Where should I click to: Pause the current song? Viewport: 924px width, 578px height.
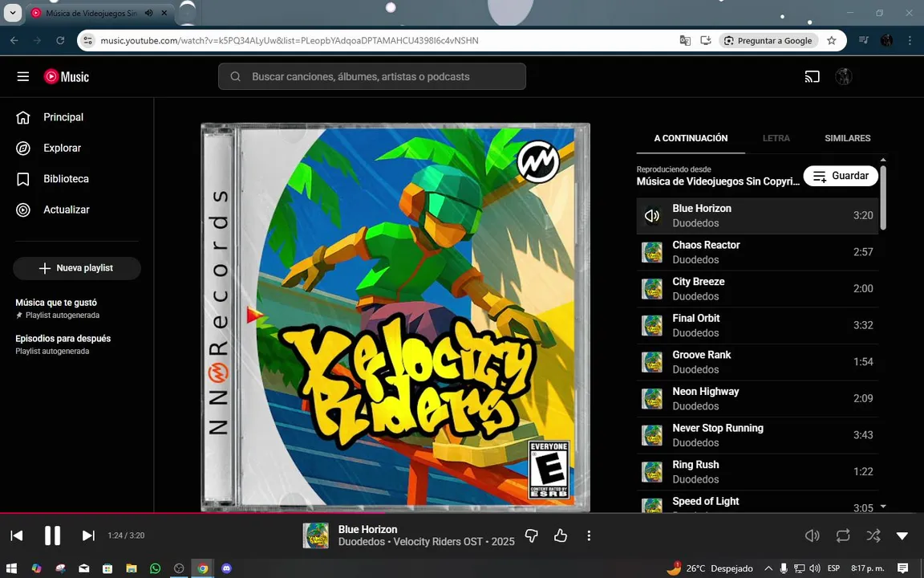point(52,535)
